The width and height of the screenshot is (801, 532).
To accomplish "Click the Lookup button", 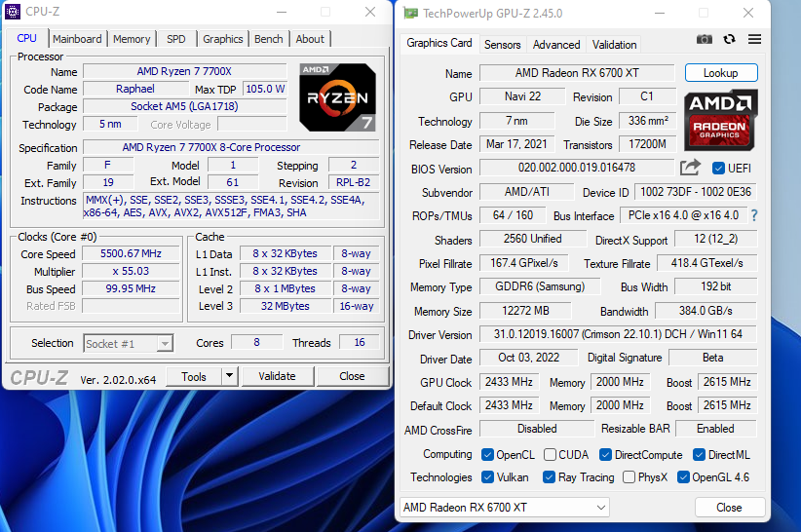I will pos(720,73).
